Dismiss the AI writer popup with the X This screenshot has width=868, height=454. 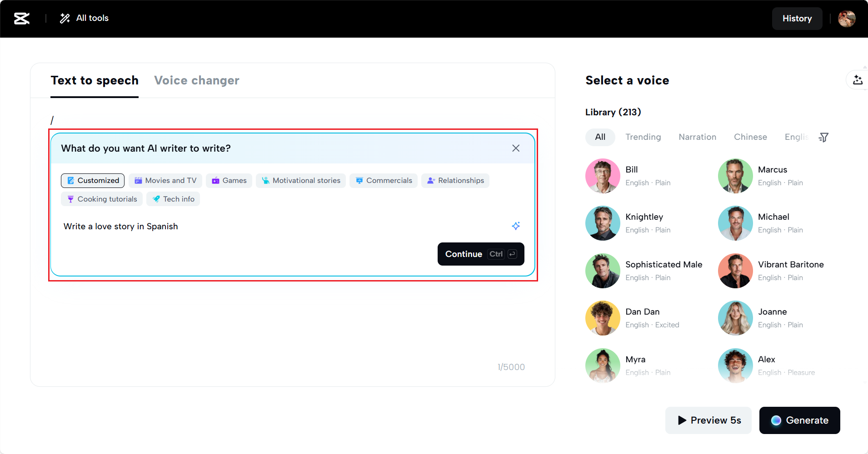coord(515,148)
